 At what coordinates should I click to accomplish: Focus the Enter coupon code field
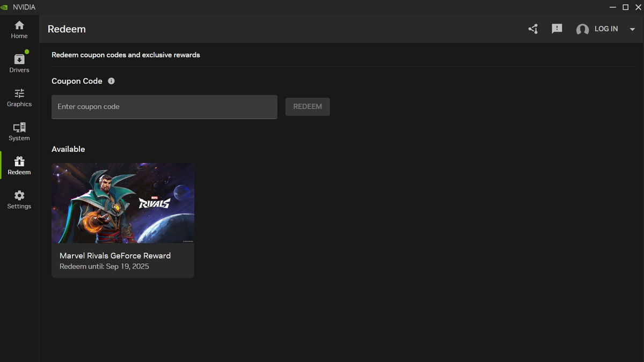tap(164, 107)
